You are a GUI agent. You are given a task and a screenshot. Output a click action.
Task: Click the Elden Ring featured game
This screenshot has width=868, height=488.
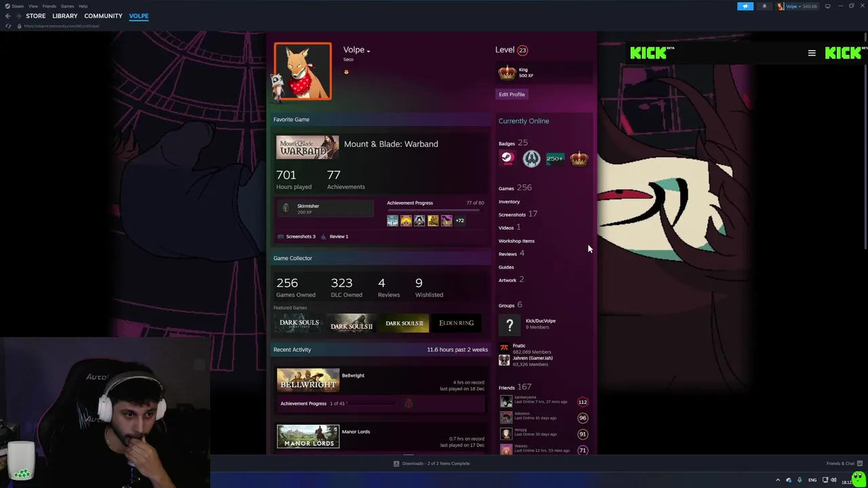coord(456,323)
